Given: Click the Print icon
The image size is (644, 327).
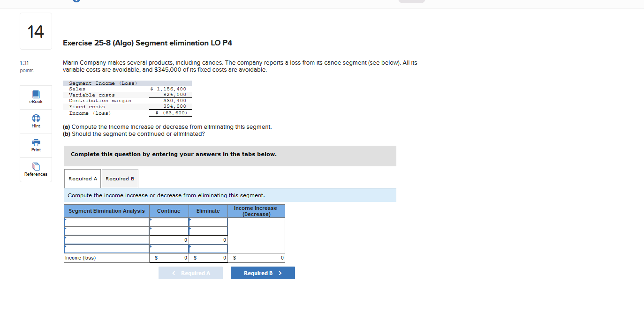Looking at the screenshot, I should point(35,146).
